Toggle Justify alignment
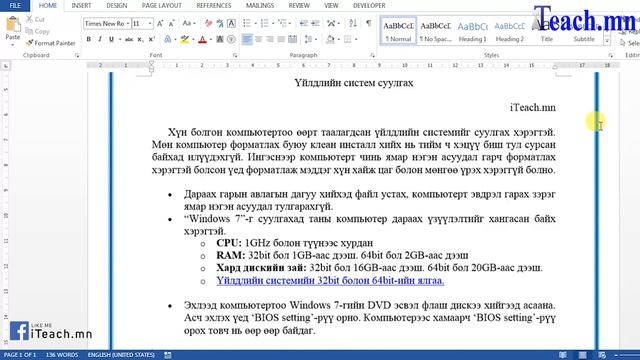Image resolution: width=640 pixels, height=360 pixels. [281, 40]
